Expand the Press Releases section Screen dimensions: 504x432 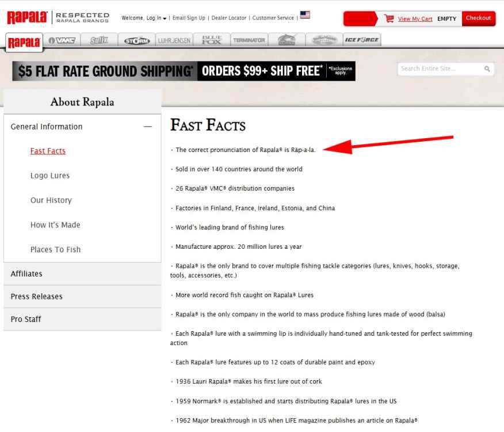[82, 297]
